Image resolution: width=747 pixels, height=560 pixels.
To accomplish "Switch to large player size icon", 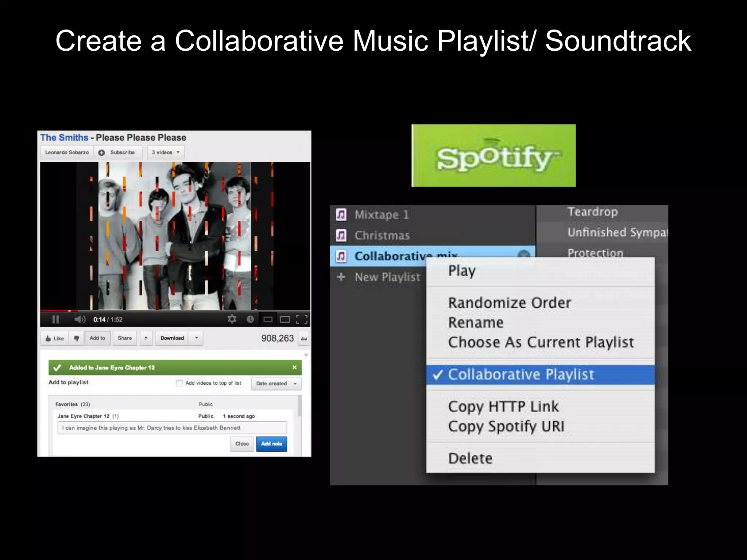I will (x=285, y=320).
